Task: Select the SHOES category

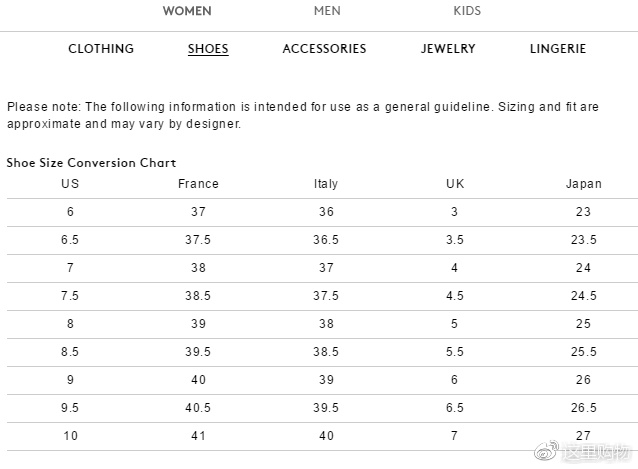Action: click(208, 48)
